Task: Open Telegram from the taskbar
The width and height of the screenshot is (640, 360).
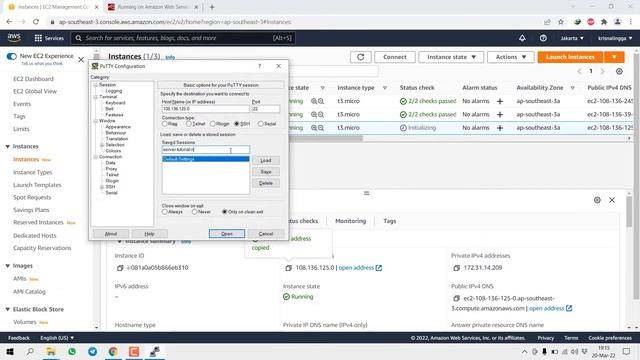Action: 93,351
